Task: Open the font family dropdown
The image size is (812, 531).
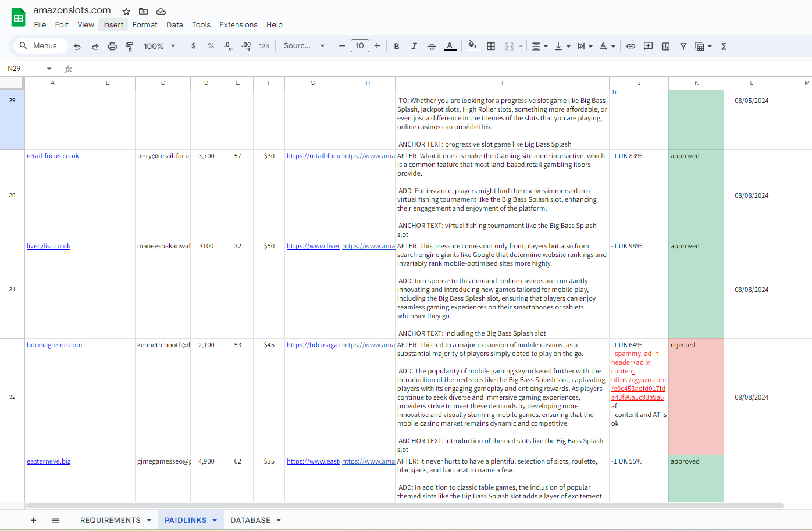Action: (304, 46)
